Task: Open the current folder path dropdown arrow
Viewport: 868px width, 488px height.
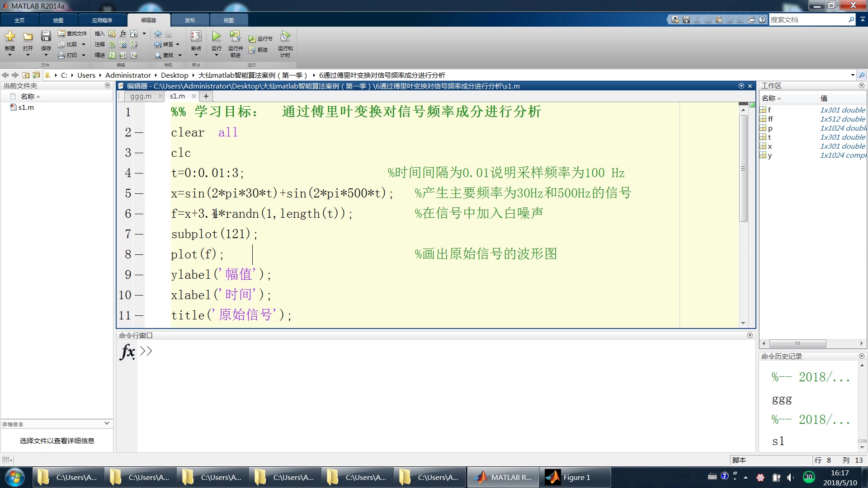Action: point(852,75)
